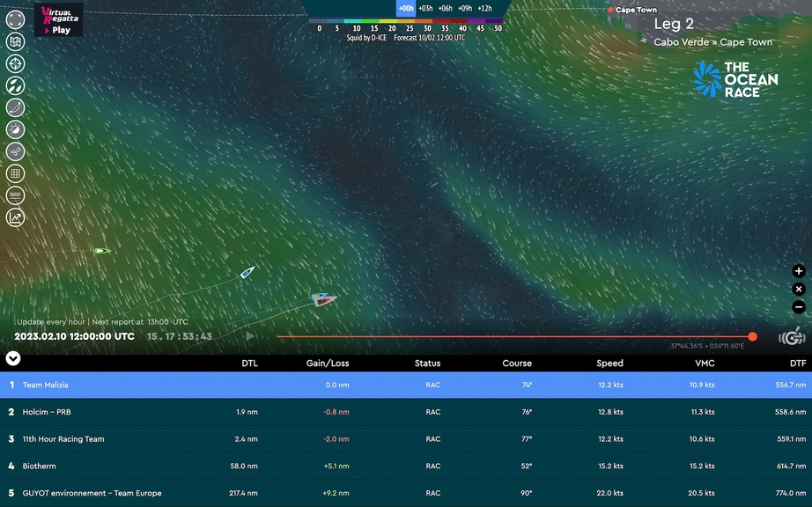Screen dimensions: 812x507
Task: Toggle the day/night sun icon
Action: coord(16,129)
